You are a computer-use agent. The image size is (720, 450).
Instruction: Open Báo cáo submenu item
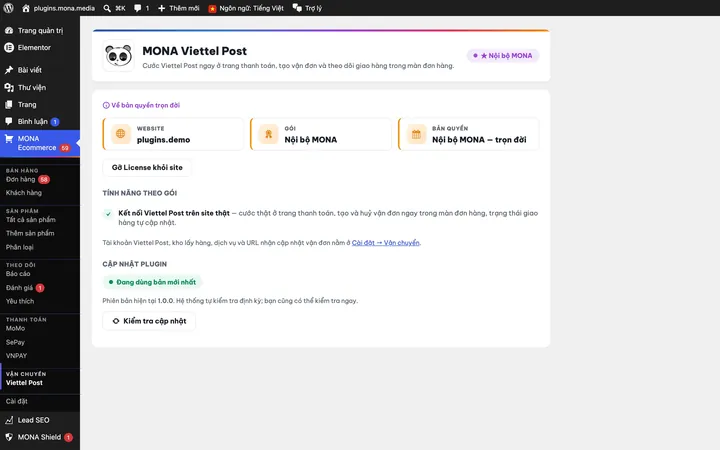coord(18,274)
